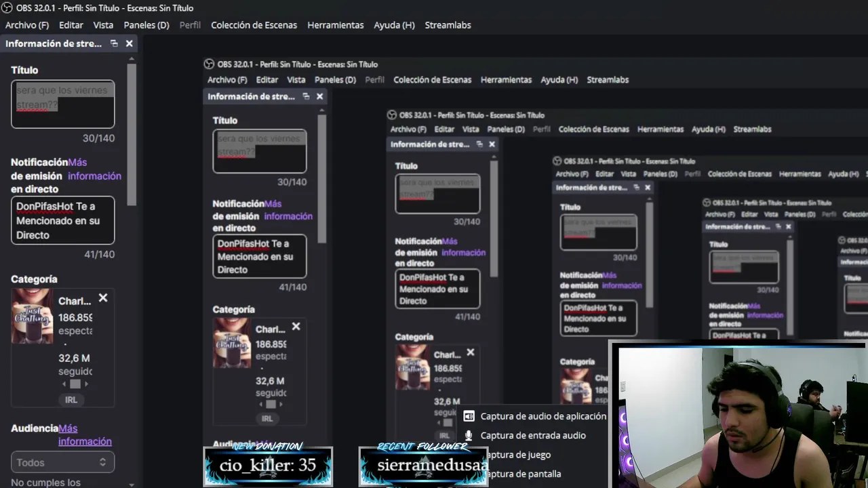868x488 pixels.
Task: Click the main panel scroll-down arrow
Action: pyautogui.click(x=132, y=484)
